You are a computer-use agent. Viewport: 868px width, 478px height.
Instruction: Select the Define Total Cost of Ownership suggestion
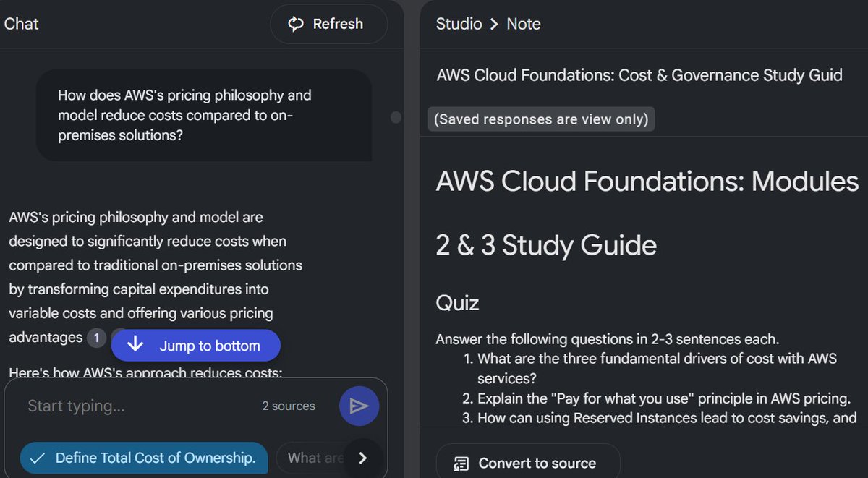pos(144,458)
